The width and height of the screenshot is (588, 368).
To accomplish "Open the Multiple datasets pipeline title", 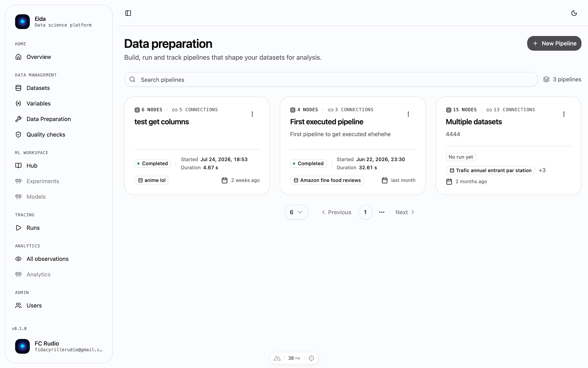I will [x=473, y=122].
